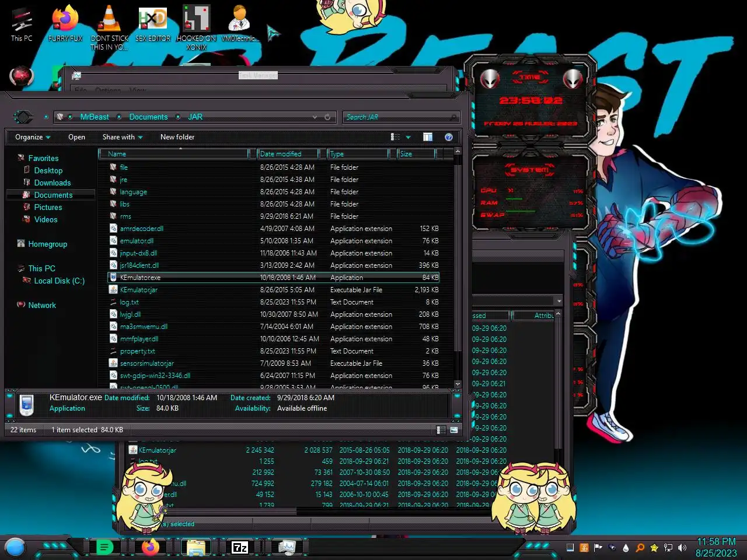Open the volume speaker tray icon
The height and width of the screenshot is (560, 747).
pyautogui.click(x=682, y=548)
